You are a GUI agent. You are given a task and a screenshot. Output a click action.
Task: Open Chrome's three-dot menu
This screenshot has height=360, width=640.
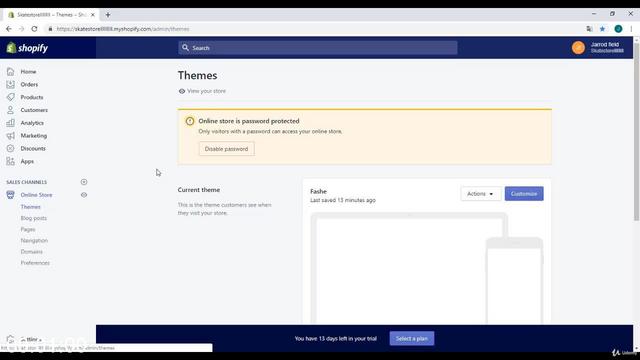(x=631, y=29)
